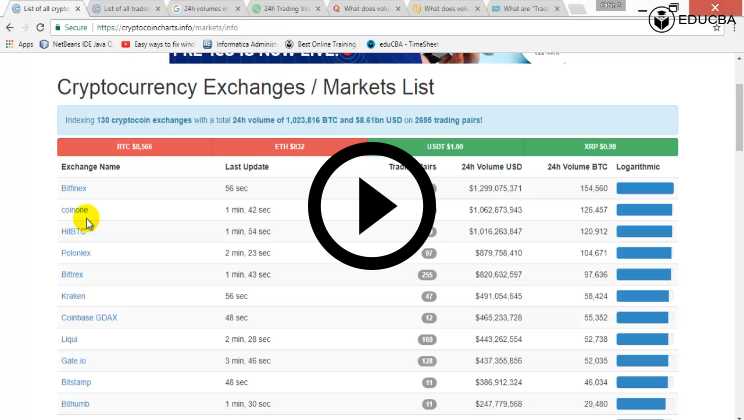Click the Bitfinex logarithmic volume bar
Screen dimensions: 744x420
pyautogui.click(x=645, y=188)
